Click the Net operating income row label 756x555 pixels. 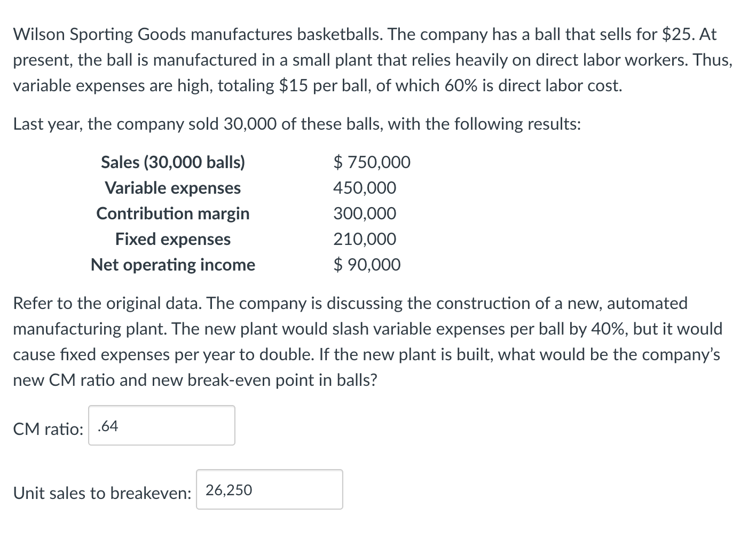pos(173,265)
